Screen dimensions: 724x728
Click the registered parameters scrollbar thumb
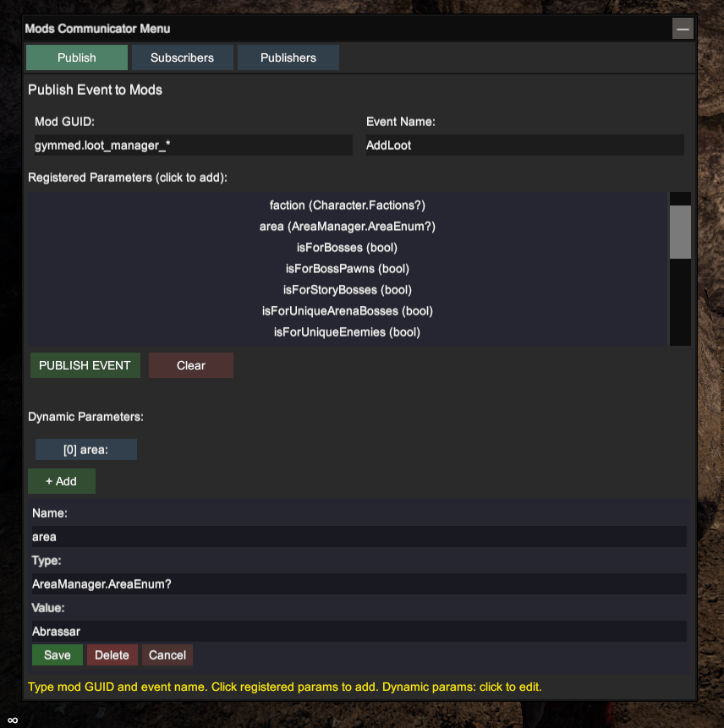pyautogui.click(x=680, y=232)
